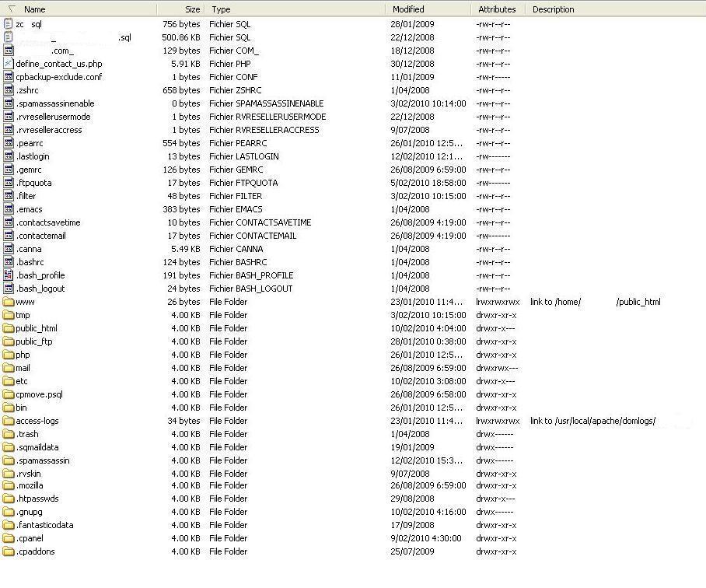Select the .rvresellerusermode file name

pyautogui.click(x=53, y=117)
